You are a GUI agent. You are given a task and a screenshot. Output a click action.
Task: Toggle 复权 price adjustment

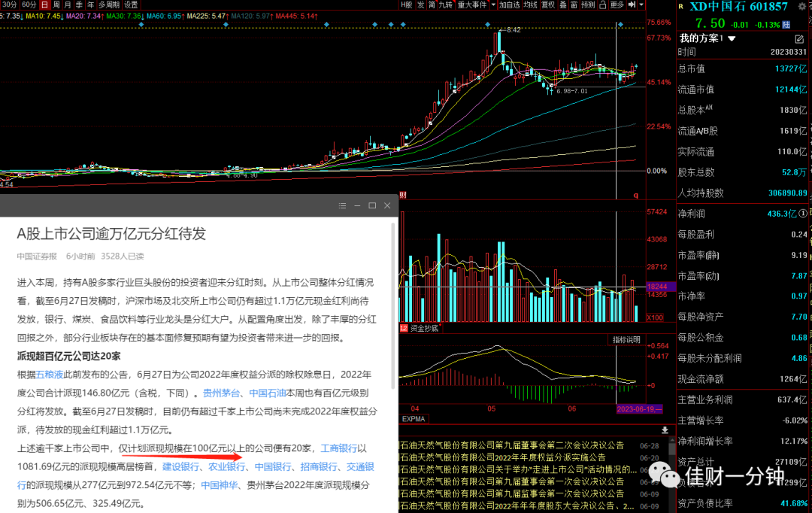click(548, 5)
